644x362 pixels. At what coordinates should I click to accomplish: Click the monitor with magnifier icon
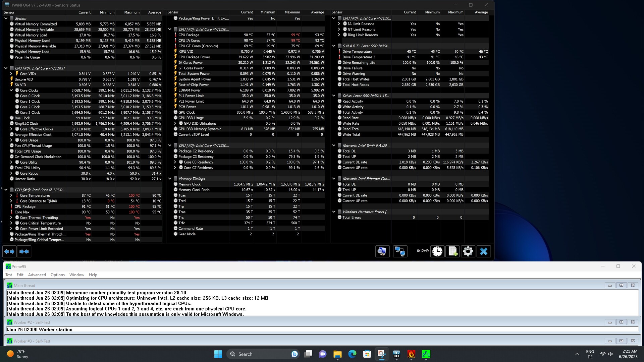(x=382, y=251)
